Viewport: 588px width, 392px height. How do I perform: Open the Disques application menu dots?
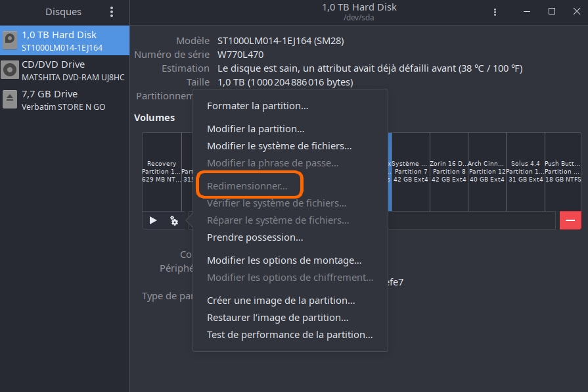[112, 12]
